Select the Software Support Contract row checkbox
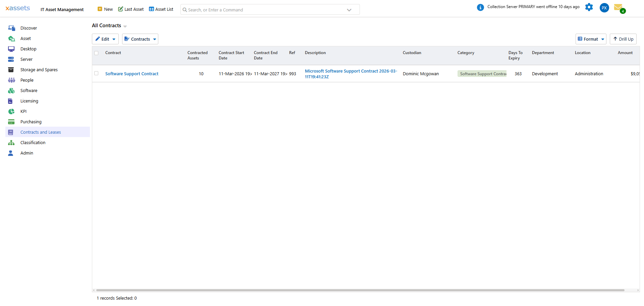Viewport: 644px width, 306px height. point(96,74)
